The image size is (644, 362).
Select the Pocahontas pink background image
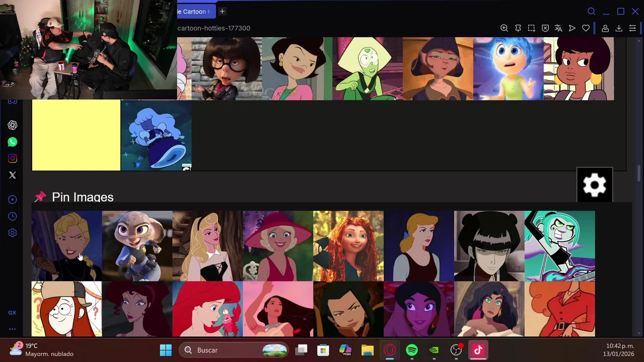coord(278,309)
